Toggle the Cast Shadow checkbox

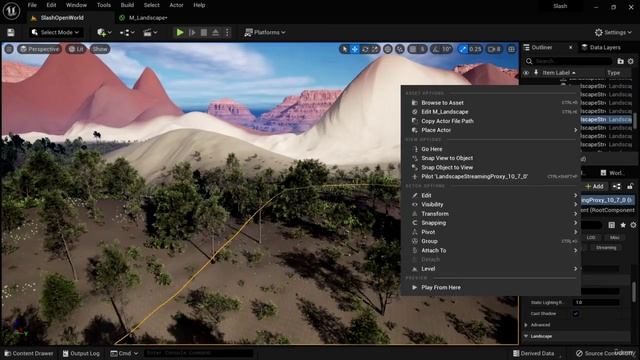576,314
